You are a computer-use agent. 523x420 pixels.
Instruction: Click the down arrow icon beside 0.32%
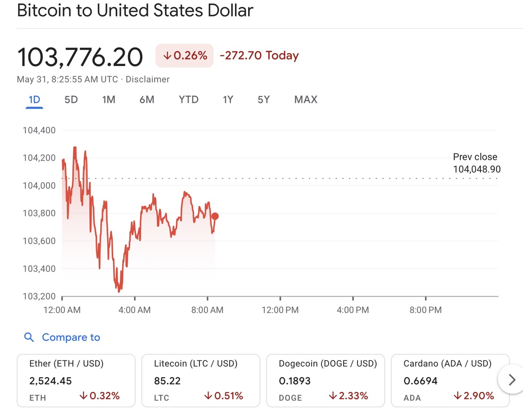coord(83,396)
